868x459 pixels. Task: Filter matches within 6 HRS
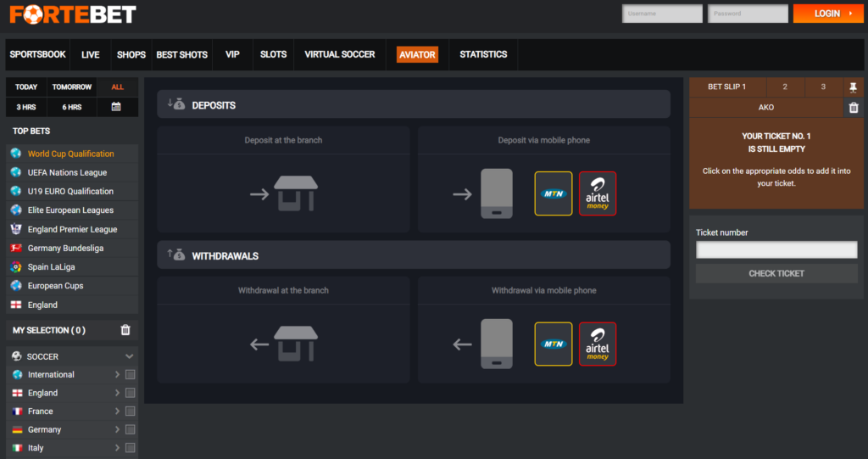click(72, 107)
